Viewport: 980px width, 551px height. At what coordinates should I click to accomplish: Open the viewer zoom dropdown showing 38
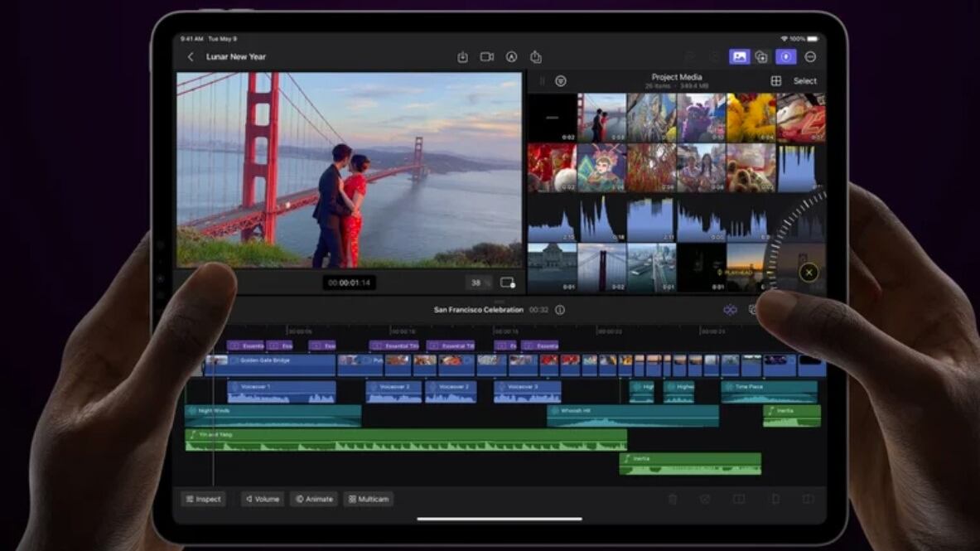click(x=477, y=282)
